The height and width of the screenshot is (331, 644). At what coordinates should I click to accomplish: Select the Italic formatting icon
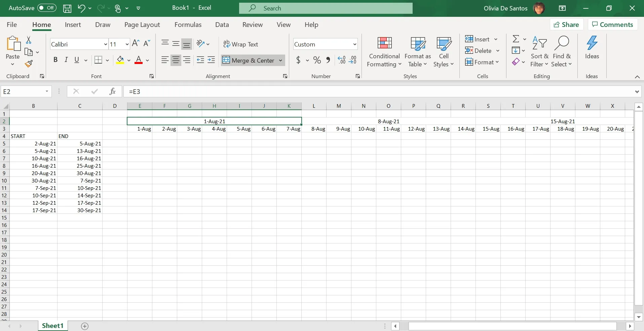pos(66,60)
